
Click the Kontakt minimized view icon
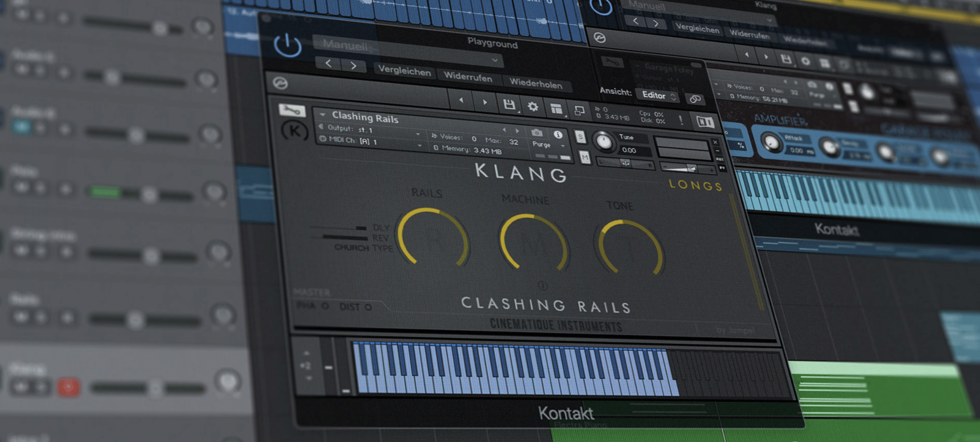point(579,111)
